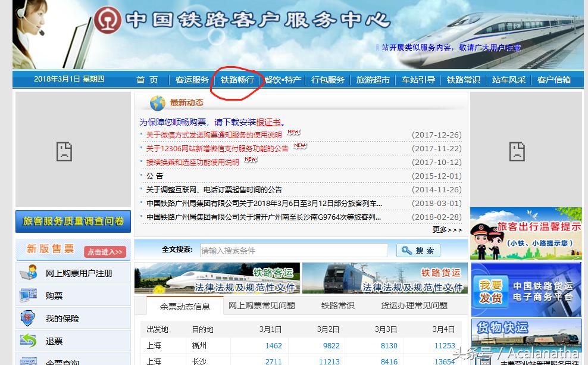Open the 铁路畅行 navigation item
This screenshot has height=365, width=588.
237,80
